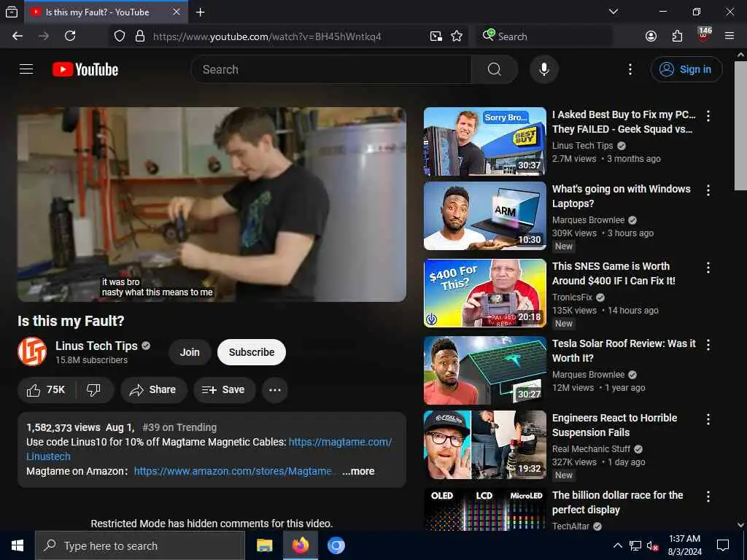Start voice search with microphone icon
Image resolution: width=747 pixels, height=560 pixels.
tap(543, 69)
